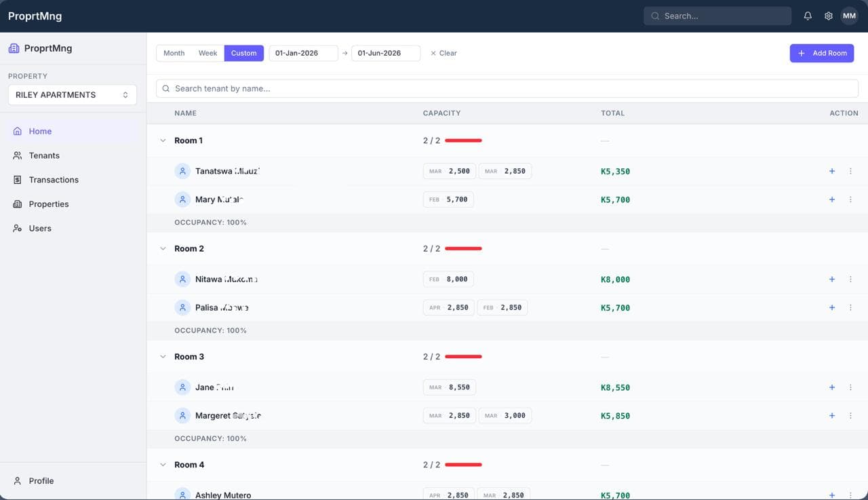Click avatar icon next to Jane
The width and height of the screenshot is (868, 500).
[182, 387]
